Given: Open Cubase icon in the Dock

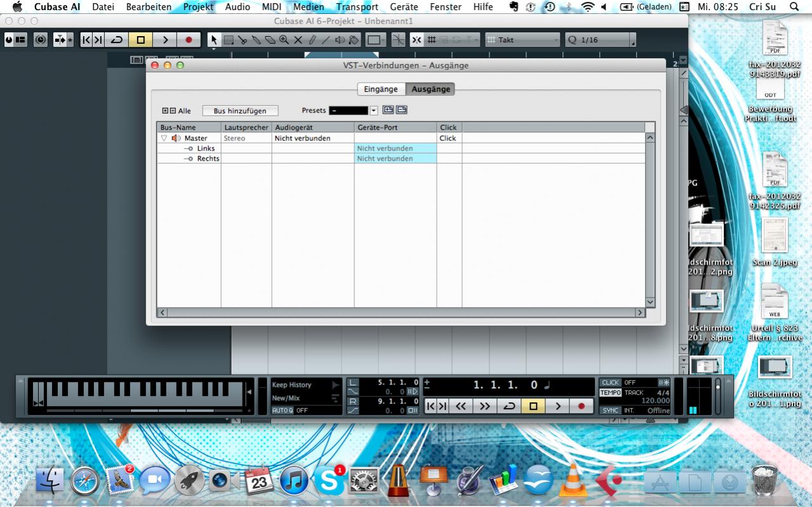Looking at the screenshot, I should point(608,481).
